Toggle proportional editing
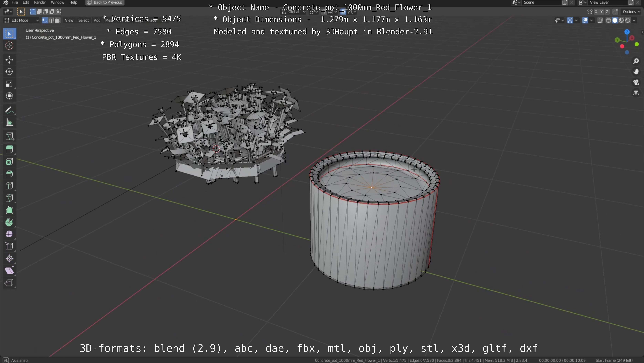This screenshot has width=644, height=363. point(343,12)
